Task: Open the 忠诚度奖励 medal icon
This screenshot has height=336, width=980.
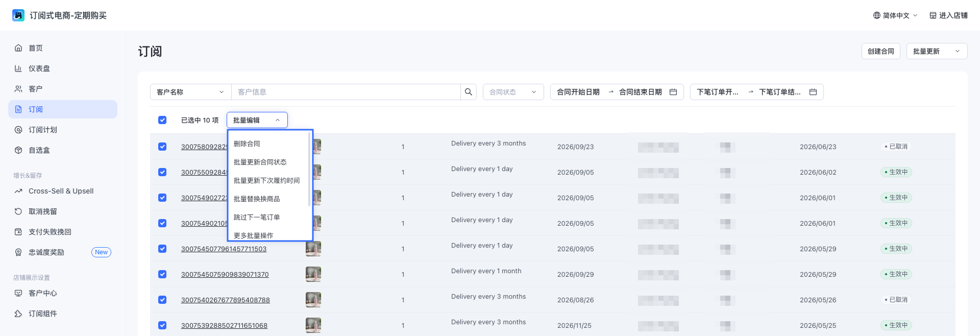Action: tap(18, 252)
